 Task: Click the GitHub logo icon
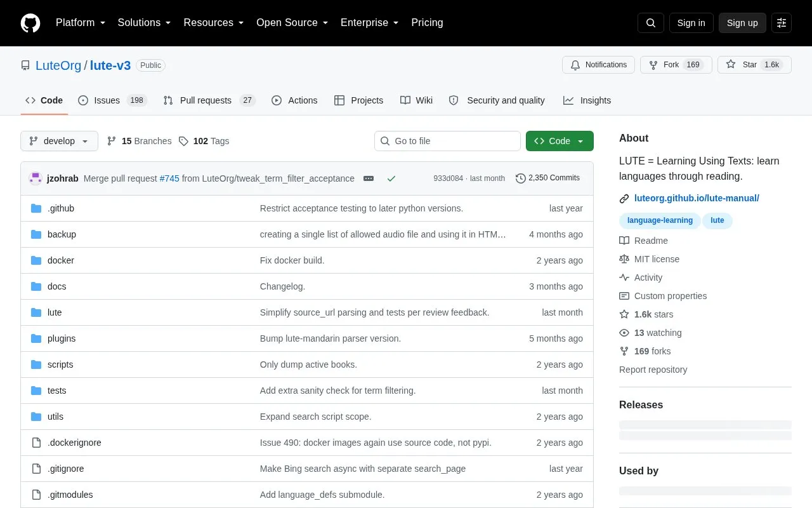[x=30, y=23]
